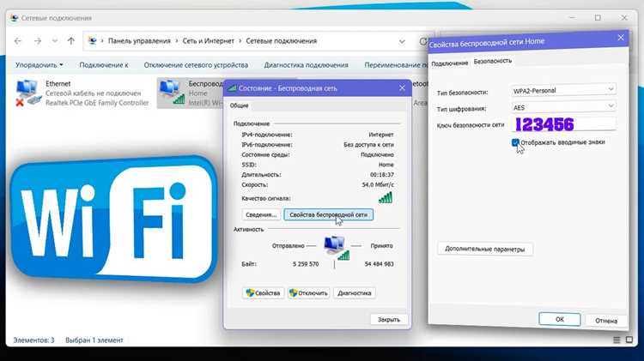Screen dimensions: 644x361
Task: Switch to 'Безопасность' tab in Home properties
Action: [x=493, y=61]
